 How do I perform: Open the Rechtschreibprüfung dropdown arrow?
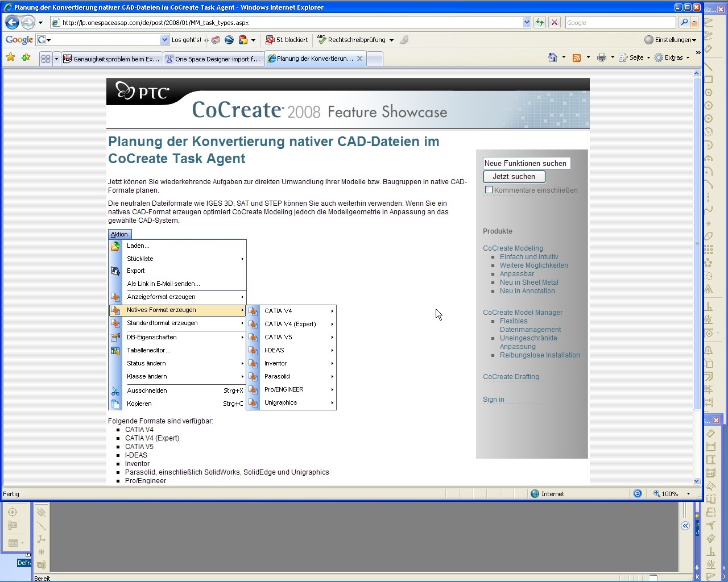391,40
